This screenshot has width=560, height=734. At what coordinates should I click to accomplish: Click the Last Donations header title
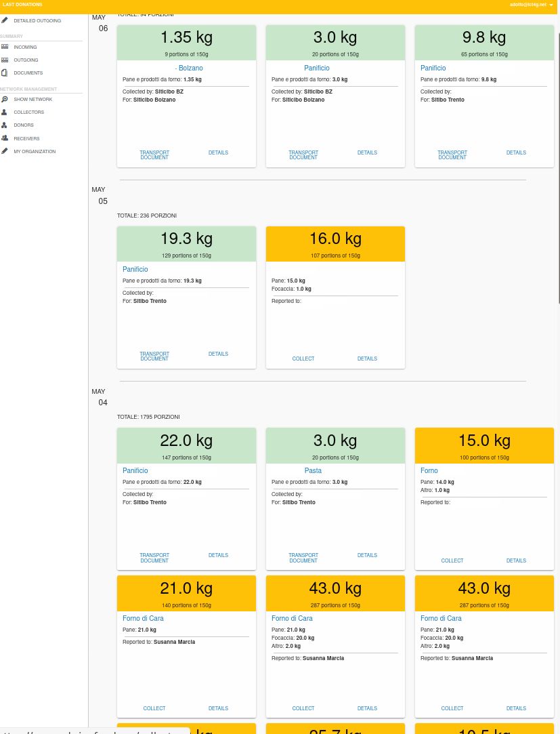(22, 4)
